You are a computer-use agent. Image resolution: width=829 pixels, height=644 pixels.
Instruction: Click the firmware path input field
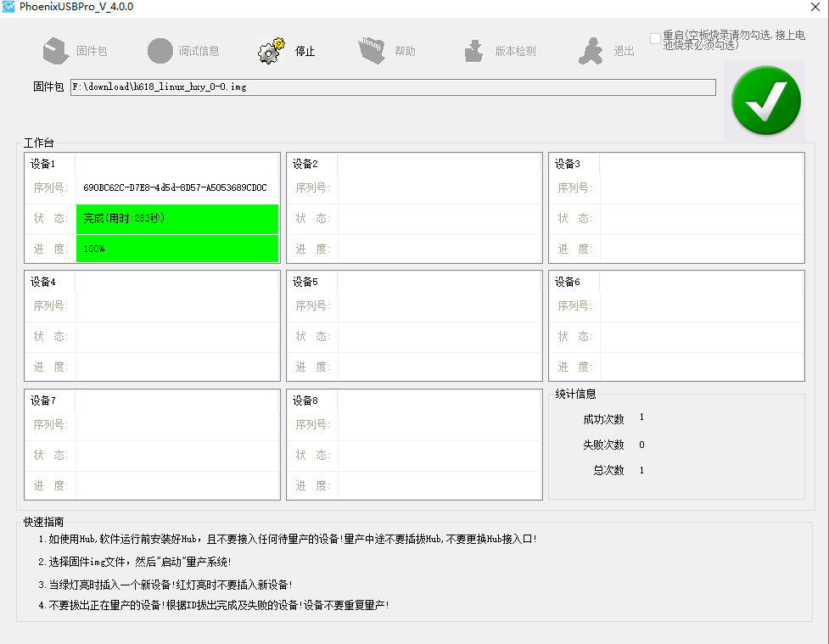393,87
